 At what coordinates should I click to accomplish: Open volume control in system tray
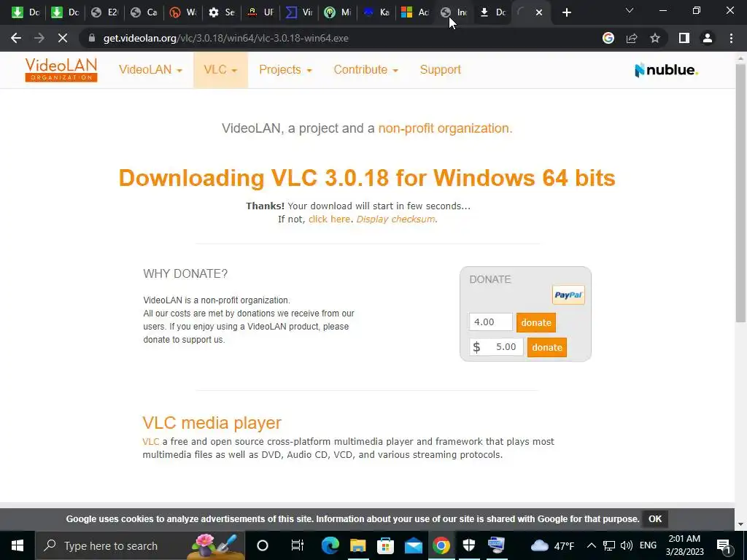[627, 545]
